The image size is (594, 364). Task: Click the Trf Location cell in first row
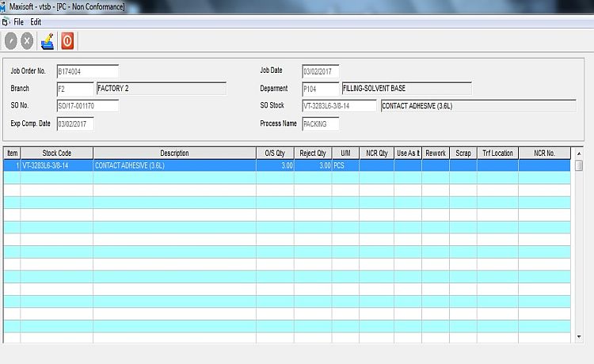coord(497,166)
